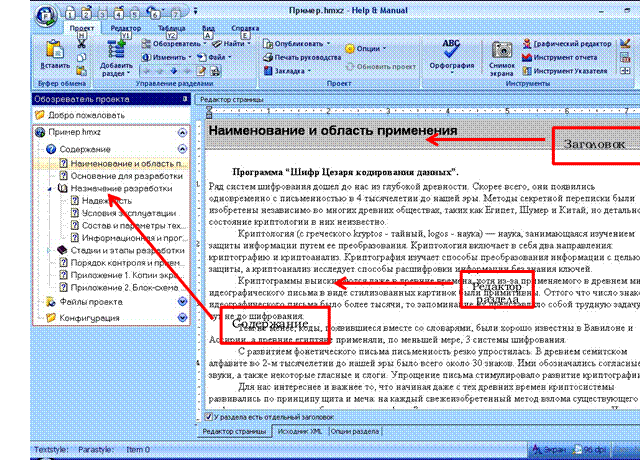Image resolution: width=640 pixels, height=465 pixels.
Task: Click the globe icon beside Пример.hmxz
Action: (40, 132)
